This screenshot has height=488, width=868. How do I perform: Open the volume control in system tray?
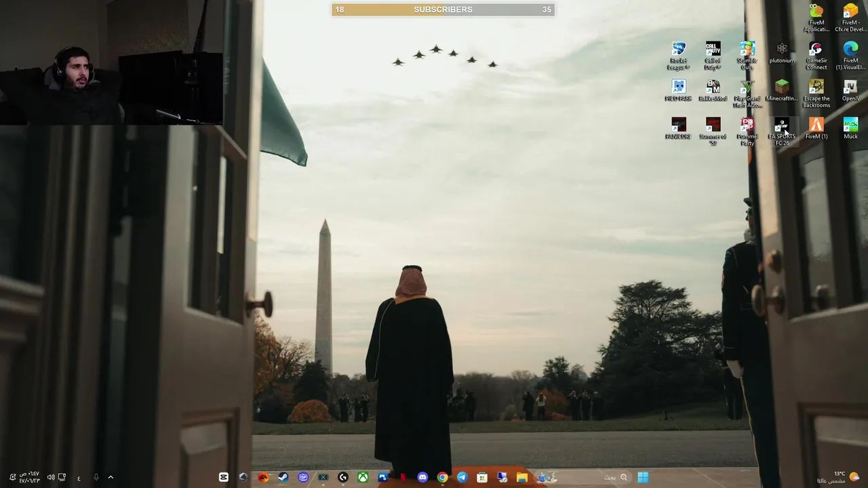click(x=50, y=477)
